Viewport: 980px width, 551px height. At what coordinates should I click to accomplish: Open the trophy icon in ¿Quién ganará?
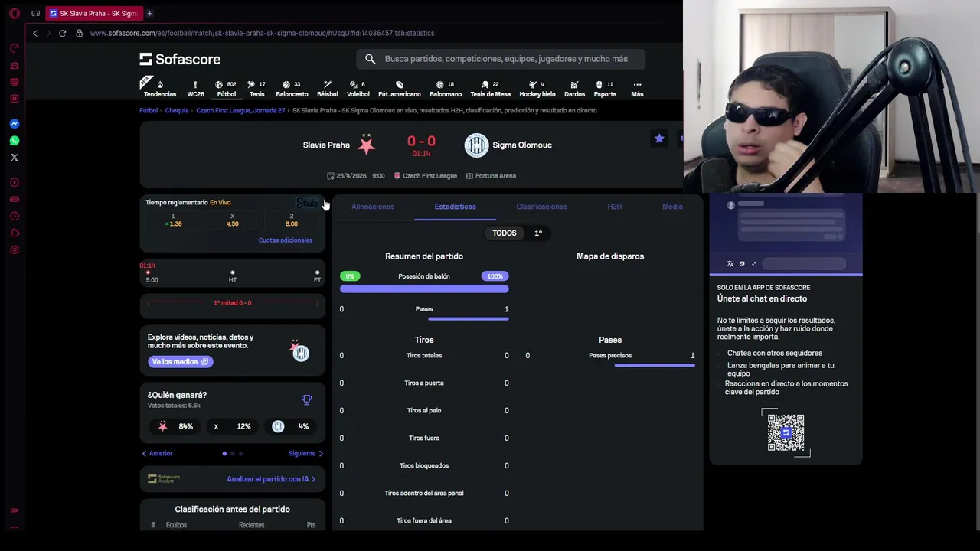pos(306,399)
